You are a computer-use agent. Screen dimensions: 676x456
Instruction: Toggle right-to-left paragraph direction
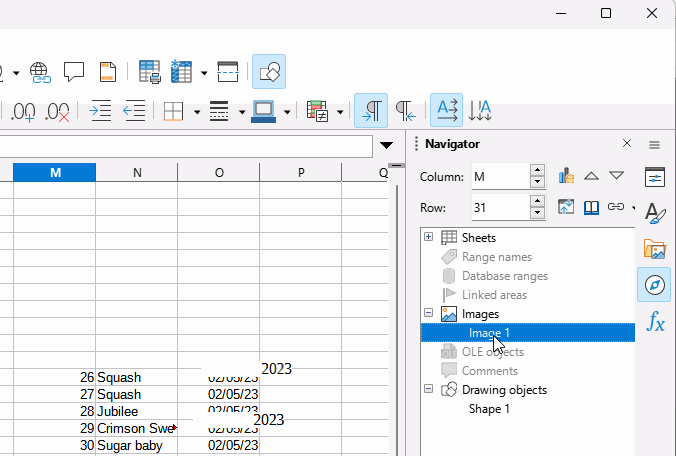point(405,111)
